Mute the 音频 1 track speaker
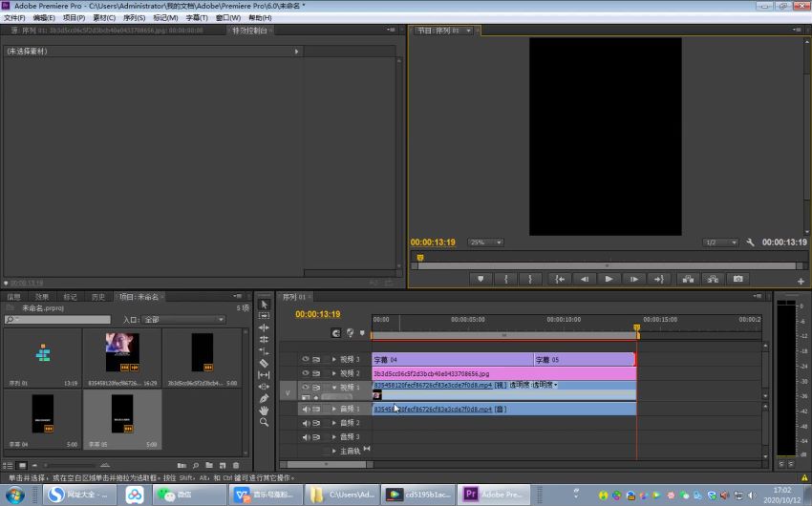The image size is (812, 506). [306, 409]
